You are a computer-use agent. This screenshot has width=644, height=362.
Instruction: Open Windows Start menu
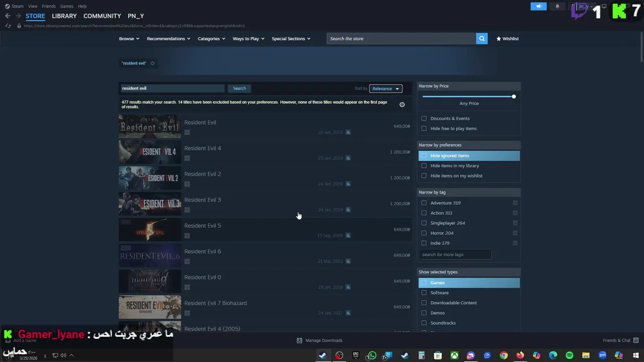(635, 355)
